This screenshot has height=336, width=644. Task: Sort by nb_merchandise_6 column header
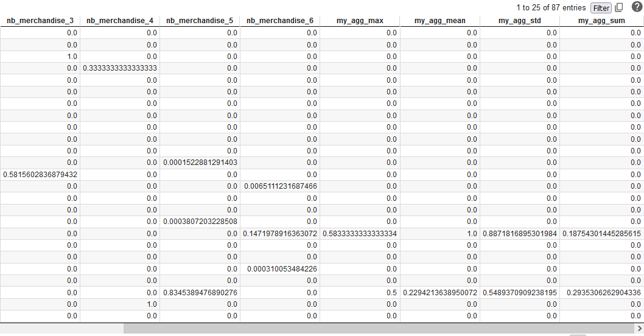coord(280,21)
